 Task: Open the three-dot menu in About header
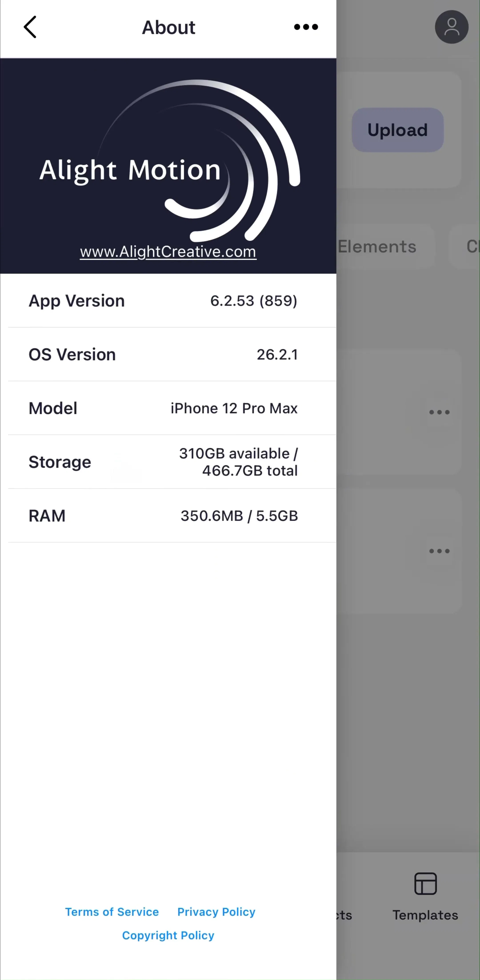[x=306, y=27]
